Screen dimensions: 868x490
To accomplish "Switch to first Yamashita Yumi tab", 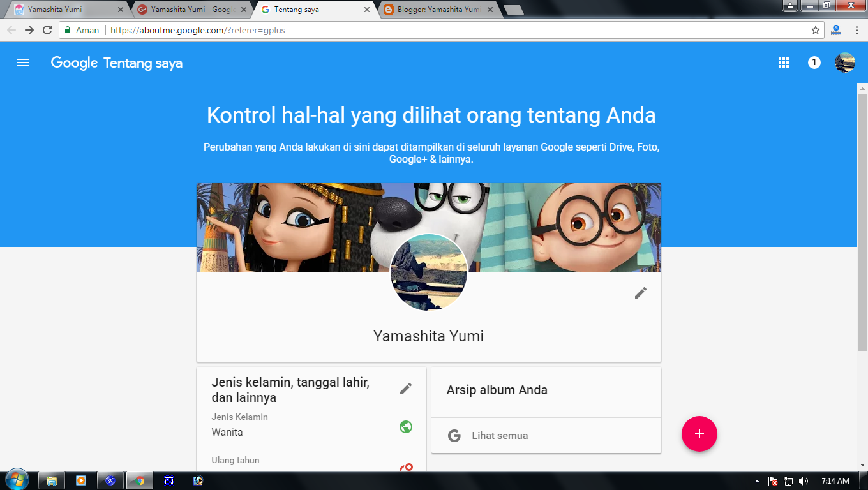I will [x=68, y=10].
